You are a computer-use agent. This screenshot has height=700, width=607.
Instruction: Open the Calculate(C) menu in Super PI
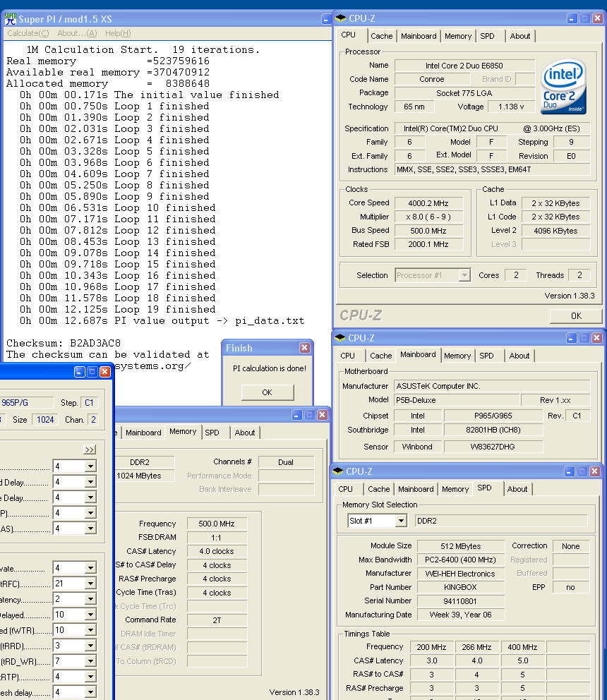click(x=28, y=33)
